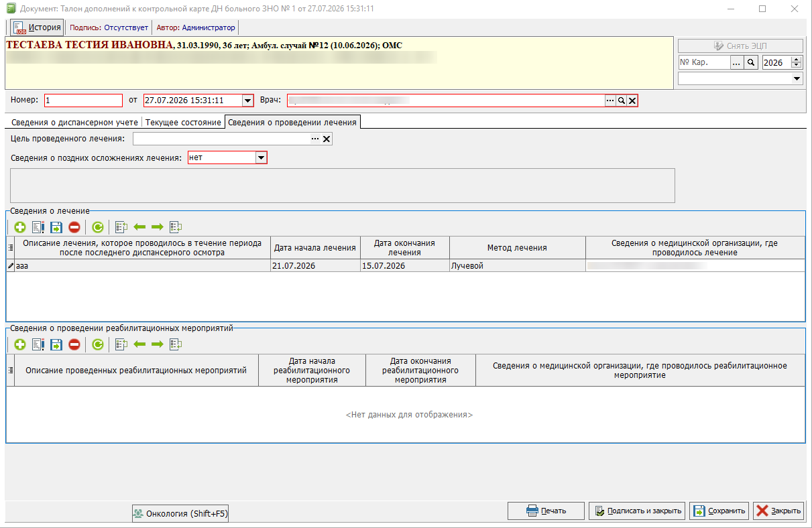Image resolution: width=812 pixels, height=528 pixels.
Task: Click the Печать button
Action: pyautogui.click(x=546, y=511)
